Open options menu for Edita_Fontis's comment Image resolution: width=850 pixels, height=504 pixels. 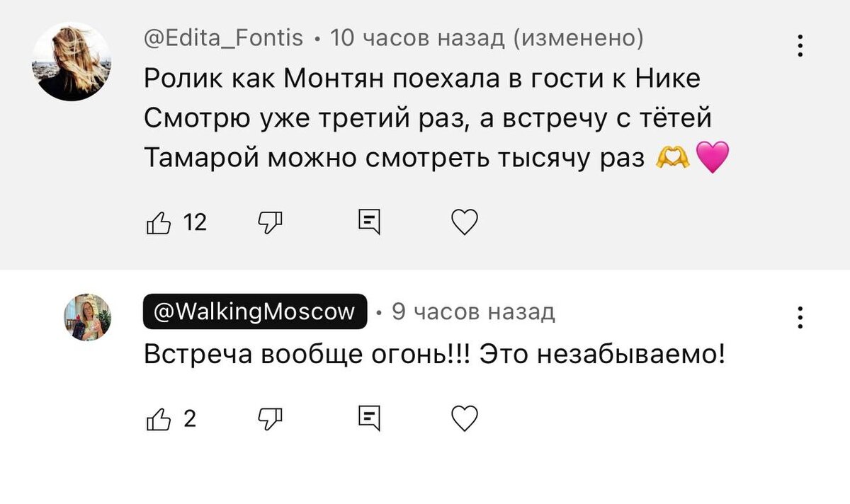tap(800, 45)
